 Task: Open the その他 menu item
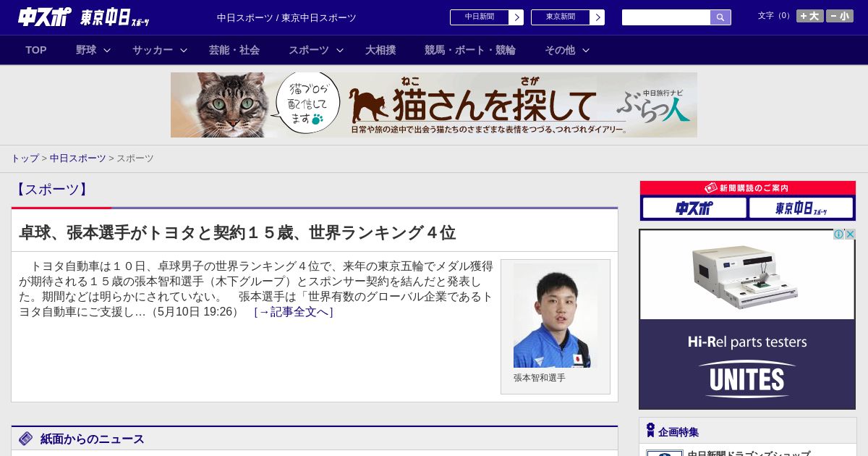(560, 50)
